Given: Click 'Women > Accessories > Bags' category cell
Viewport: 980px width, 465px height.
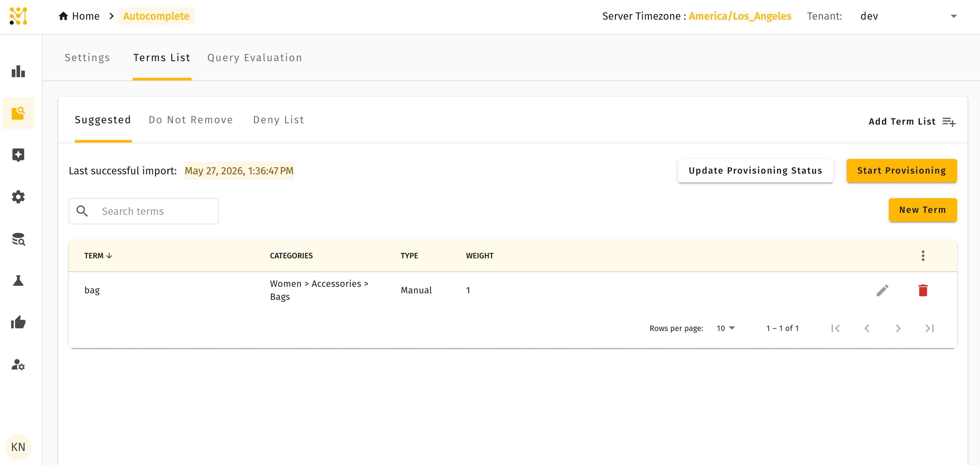Looking at the screenshot, I should tap(319, 290).
